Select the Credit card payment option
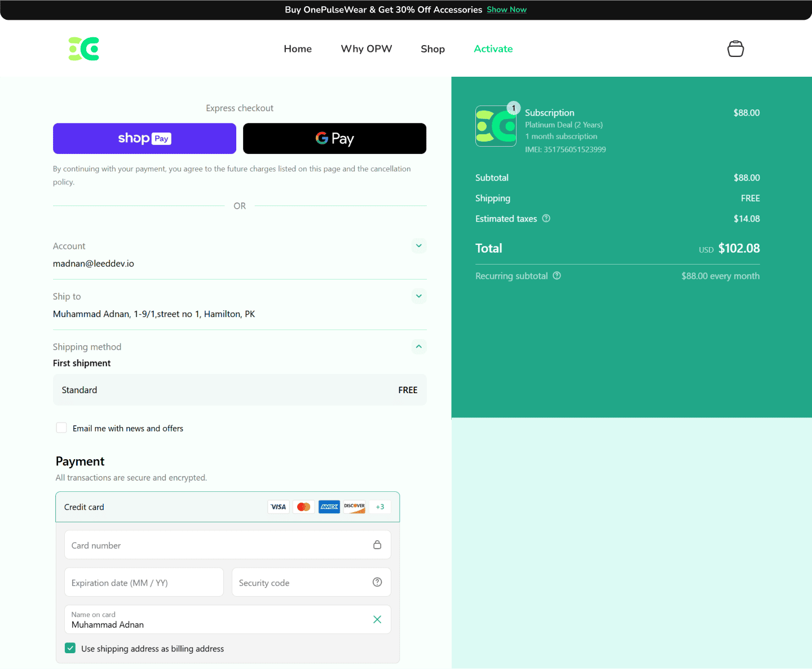The width and height of the screenshot is (812, 669). [x=227, y=507]
